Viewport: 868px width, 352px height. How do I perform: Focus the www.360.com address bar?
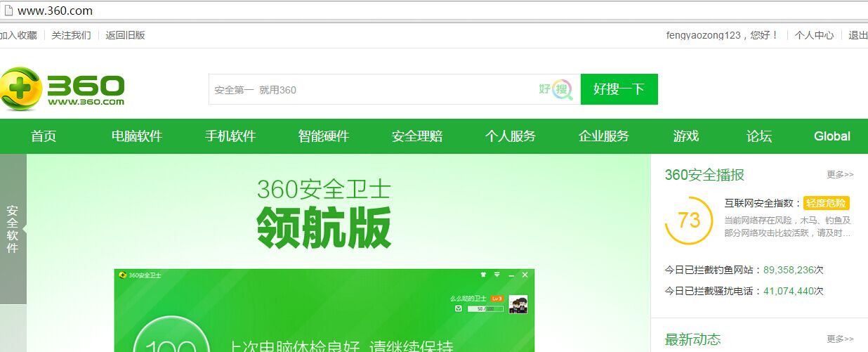click(434, 11)
